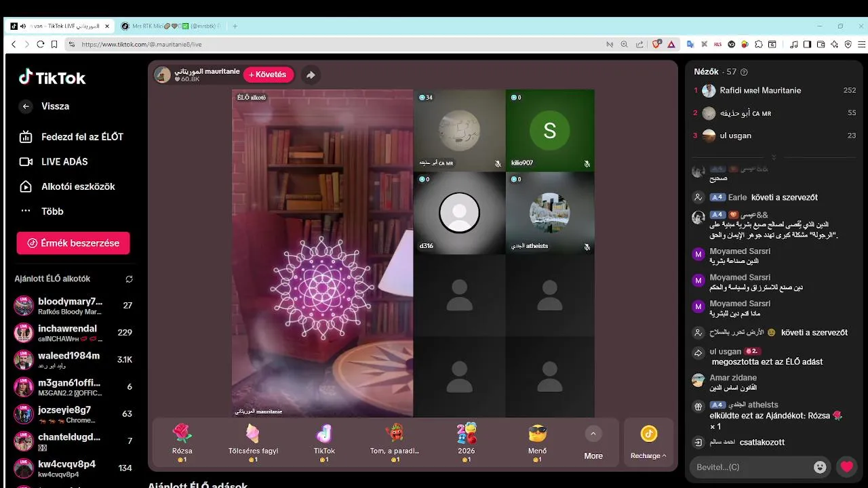
Task: Open jozseyie8g7 recommended live creator
Action: [73, 414]
